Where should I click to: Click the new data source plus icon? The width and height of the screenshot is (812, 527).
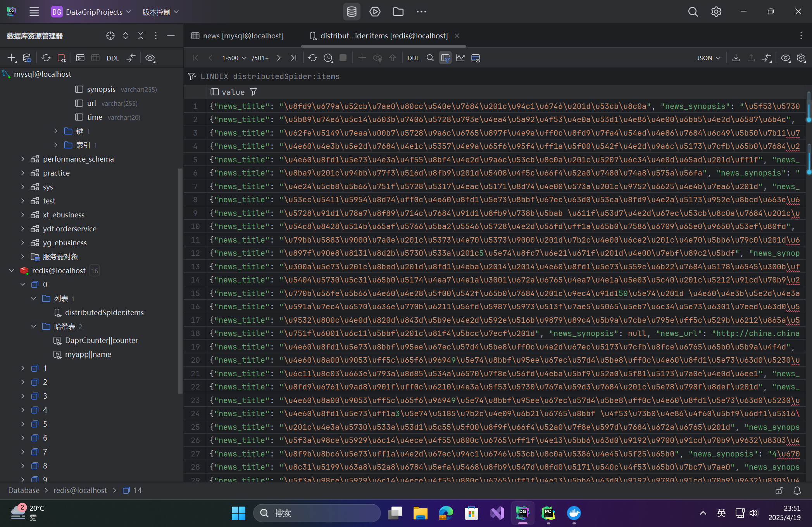[x=12, y=58]
